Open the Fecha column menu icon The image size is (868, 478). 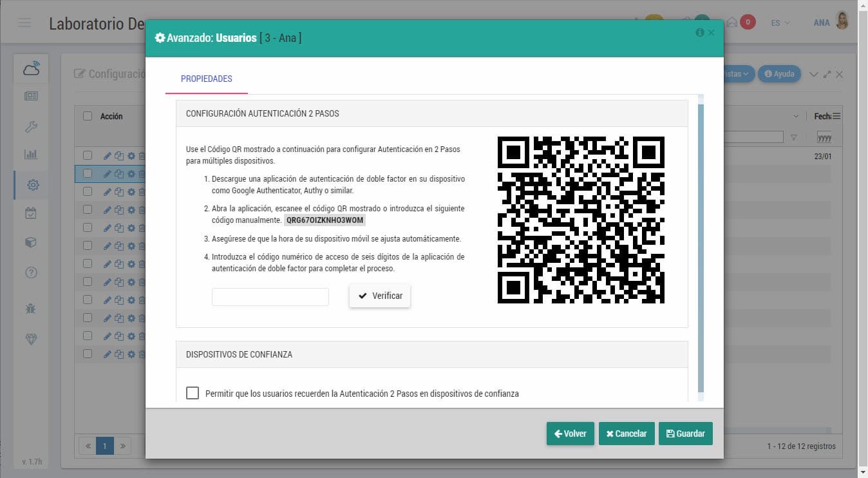[836, 117]
